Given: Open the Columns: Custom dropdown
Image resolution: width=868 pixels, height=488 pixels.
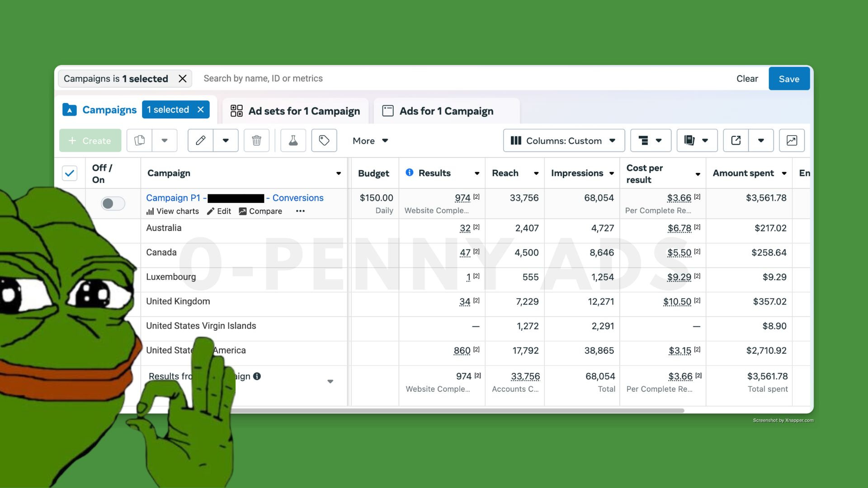Looking at the screenshot, I should pos(564,141).
